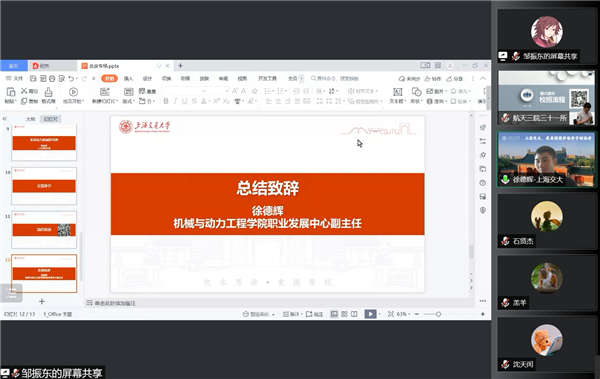Screen dimensions: 600x379
Task: Click the Collaborate (协作) button
Action: [433, 78]
